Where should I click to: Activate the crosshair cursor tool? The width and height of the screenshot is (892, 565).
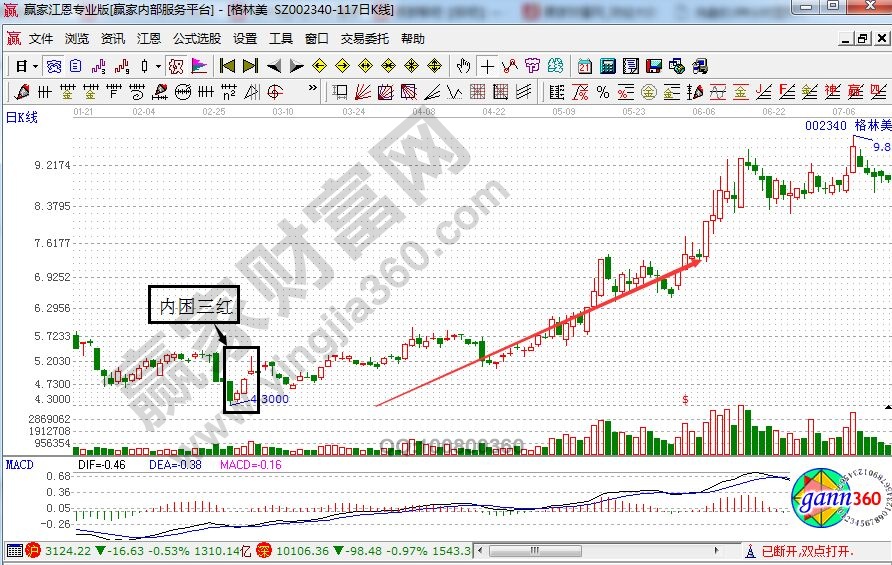point(487,66)
